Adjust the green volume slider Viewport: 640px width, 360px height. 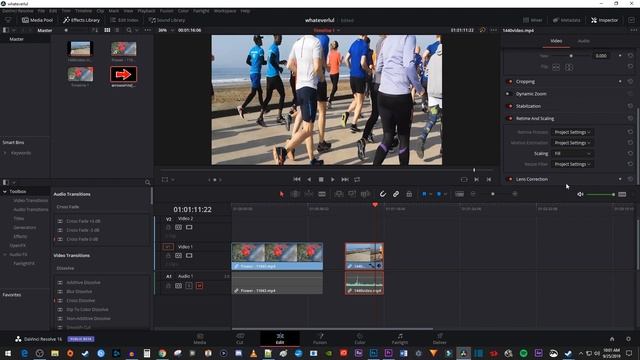click(x=600, y=195)
